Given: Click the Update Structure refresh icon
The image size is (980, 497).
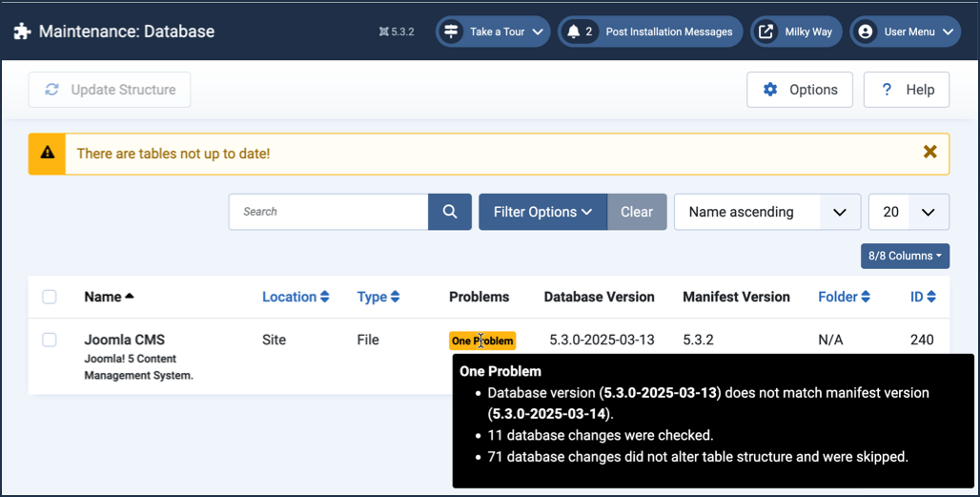Looking at the screenshot, I should click(51, 90).
